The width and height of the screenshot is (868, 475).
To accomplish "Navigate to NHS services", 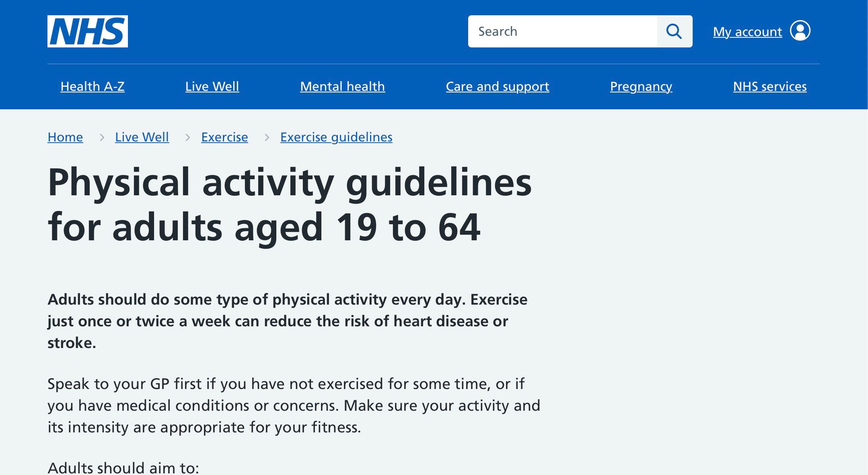I will click(769, 86).
